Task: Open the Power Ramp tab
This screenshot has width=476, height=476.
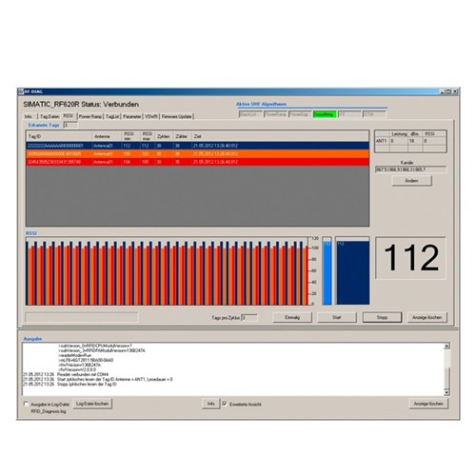Action: pos(90,116)
